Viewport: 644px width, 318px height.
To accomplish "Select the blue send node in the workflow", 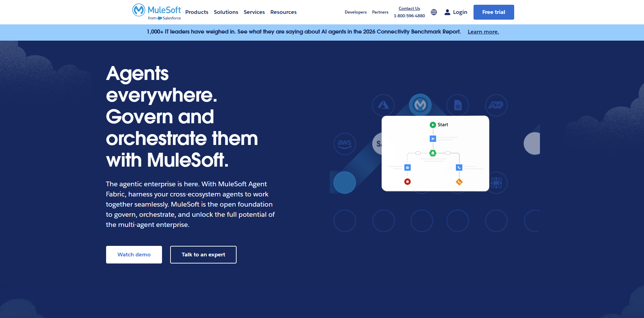I will (x=432, y=139).
